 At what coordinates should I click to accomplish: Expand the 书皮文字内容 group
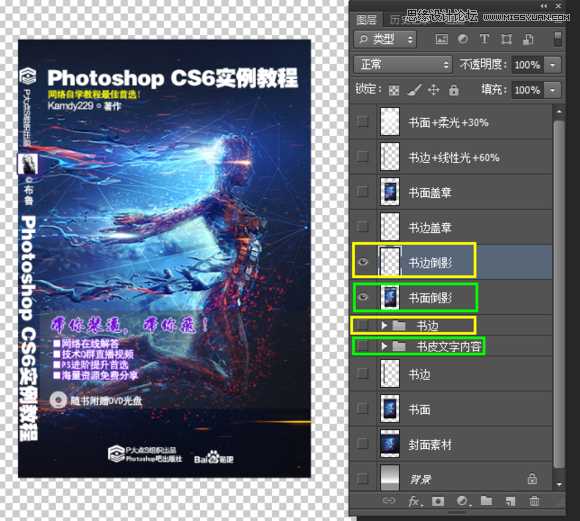pos(384,346)
